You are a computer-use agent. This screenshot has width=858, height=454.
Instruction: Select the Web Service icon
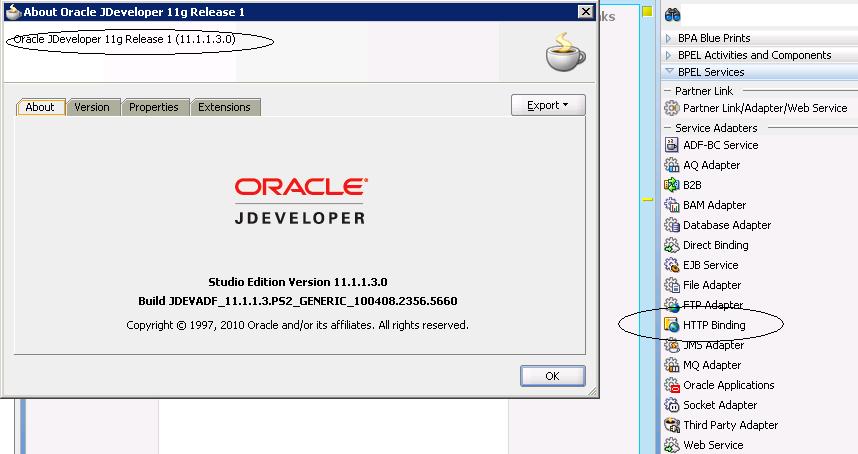coord(671,445)
